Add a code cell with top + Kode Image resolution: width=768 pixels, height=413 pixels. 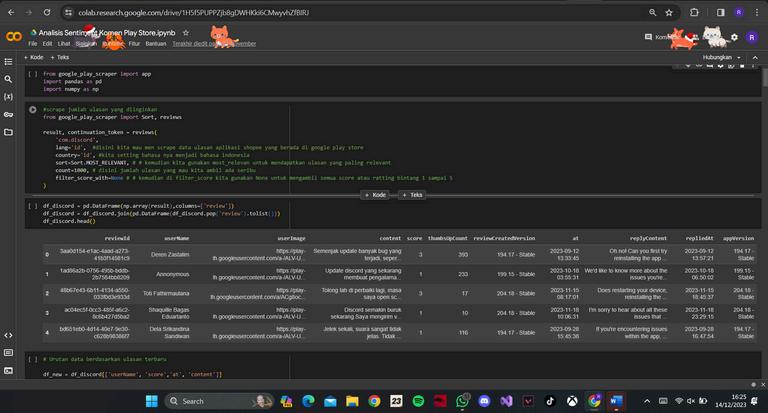pos(34,57)
